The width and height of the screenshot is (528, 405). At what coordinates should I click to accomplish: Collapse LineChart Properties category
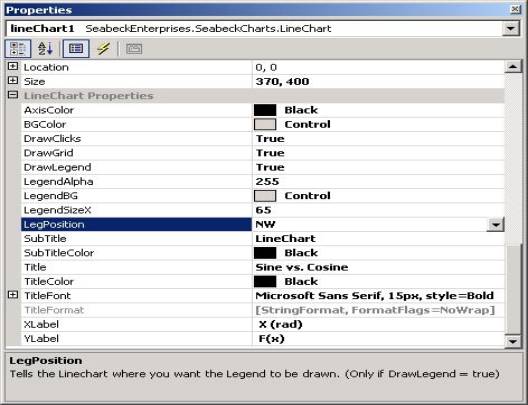(12, 95)
